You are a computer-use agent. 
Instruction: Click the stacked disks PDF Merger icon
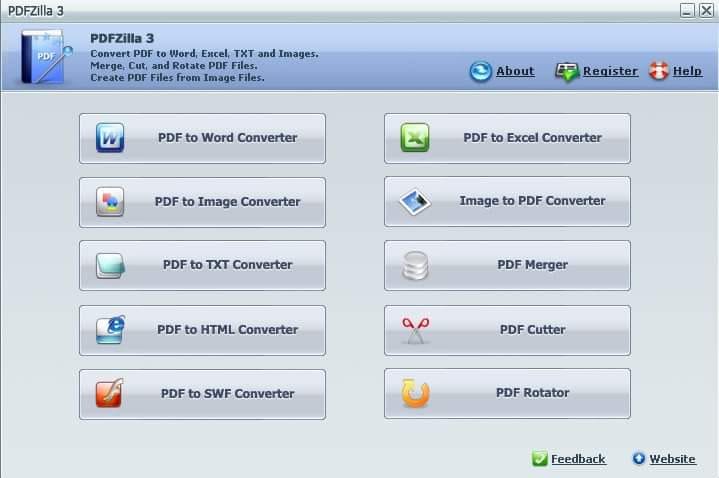(415, 265)
